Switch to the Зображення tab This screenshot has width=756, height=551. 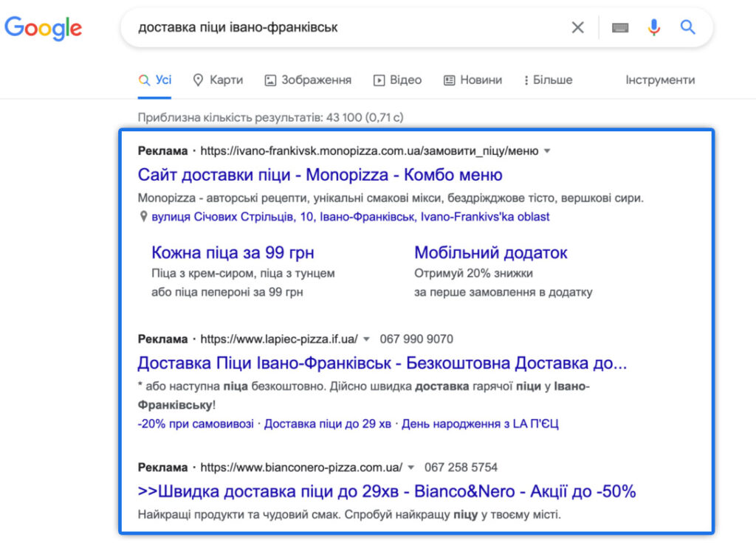tap(308, 80)
